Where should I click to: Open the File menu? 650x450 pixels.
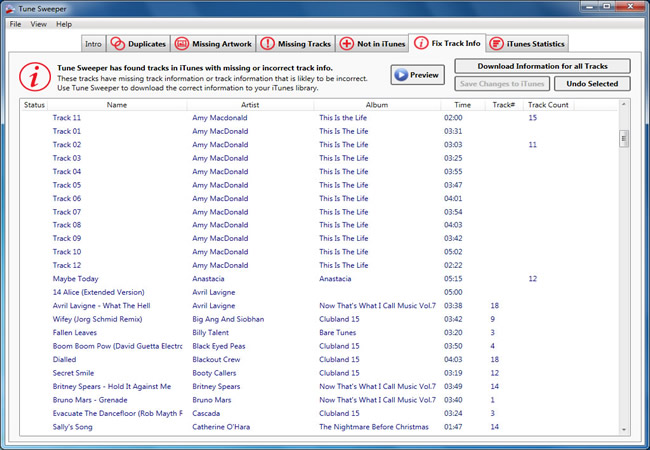15,24
